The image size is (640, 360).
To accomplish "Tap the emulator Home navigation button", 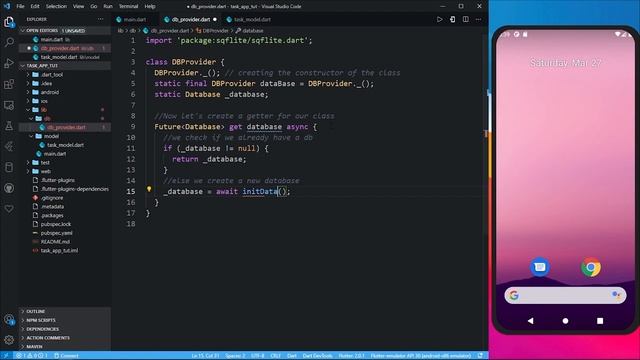I will (565, 321).
